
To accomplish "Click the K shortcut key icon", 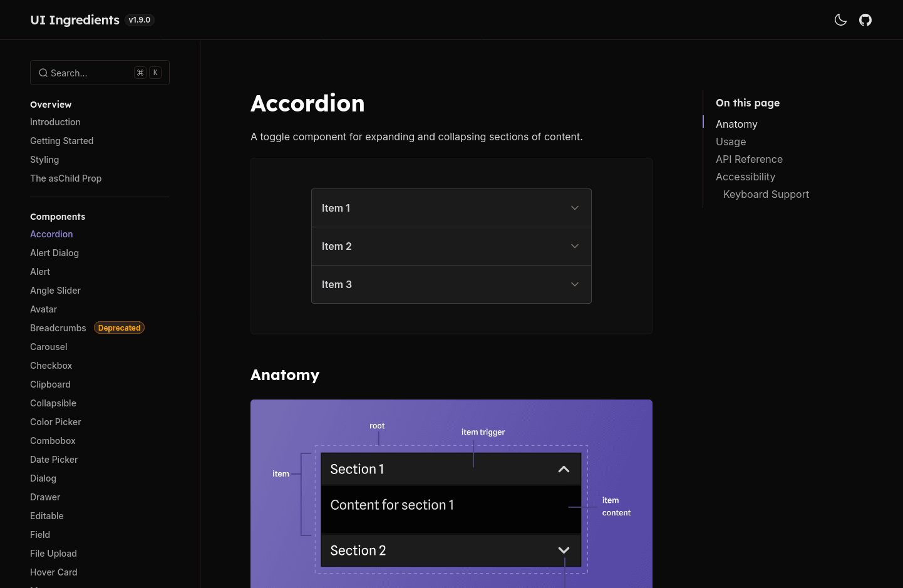I will 155,73.
